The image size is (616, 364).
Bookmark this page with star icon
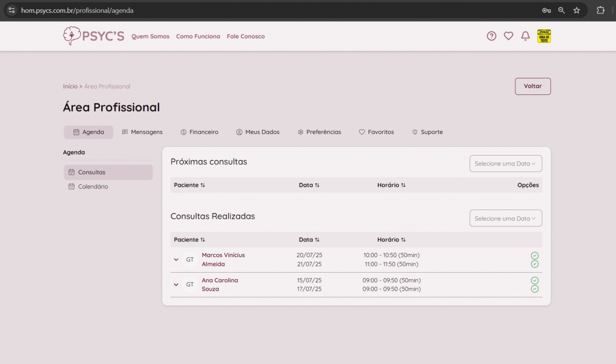(x=576, y=10)
